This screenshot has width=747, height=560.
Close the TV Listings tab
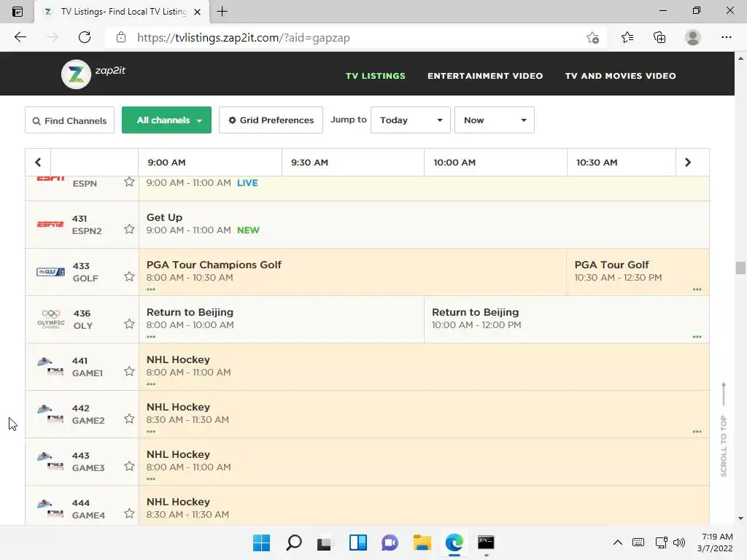(197, 12)
